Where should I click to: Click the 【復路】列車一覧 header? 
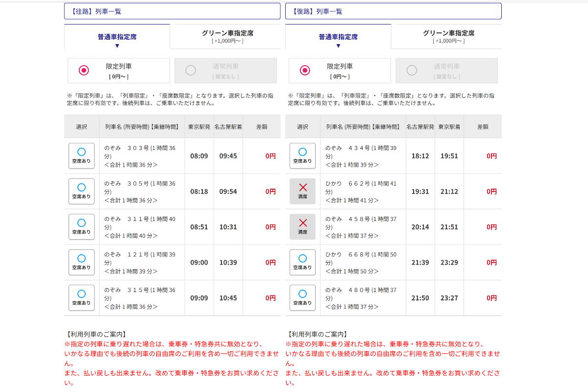[x=393, y=11]
